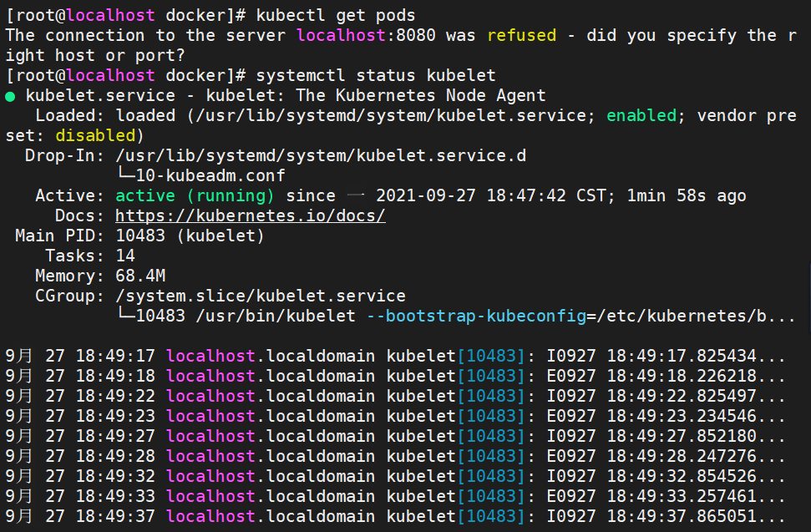The width and height of the screenshot is (811, 532).
Task: Click the 'systemctl status kubelet' command text
Action: pos(376,75)
